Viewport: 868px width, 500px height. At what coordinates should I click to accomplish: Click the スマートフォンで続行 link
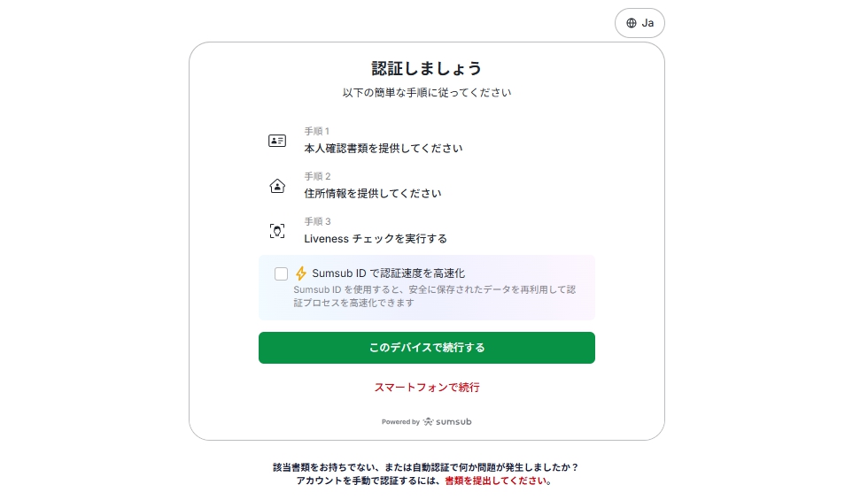[x=427, y=388]
